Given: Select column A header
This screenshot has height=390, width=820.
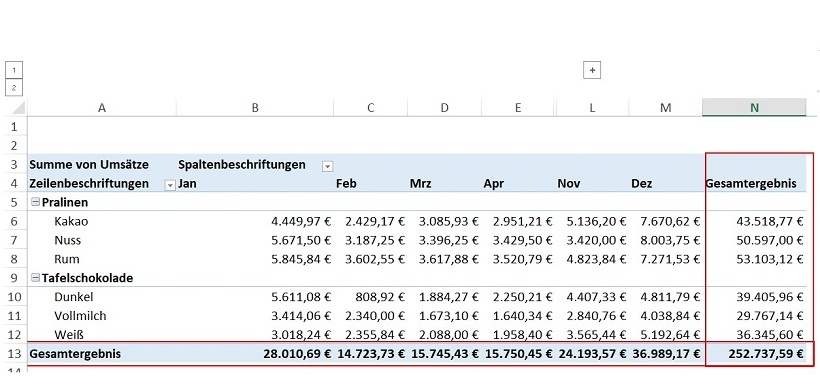Looking at the screenshot, I should coord(102,108).
